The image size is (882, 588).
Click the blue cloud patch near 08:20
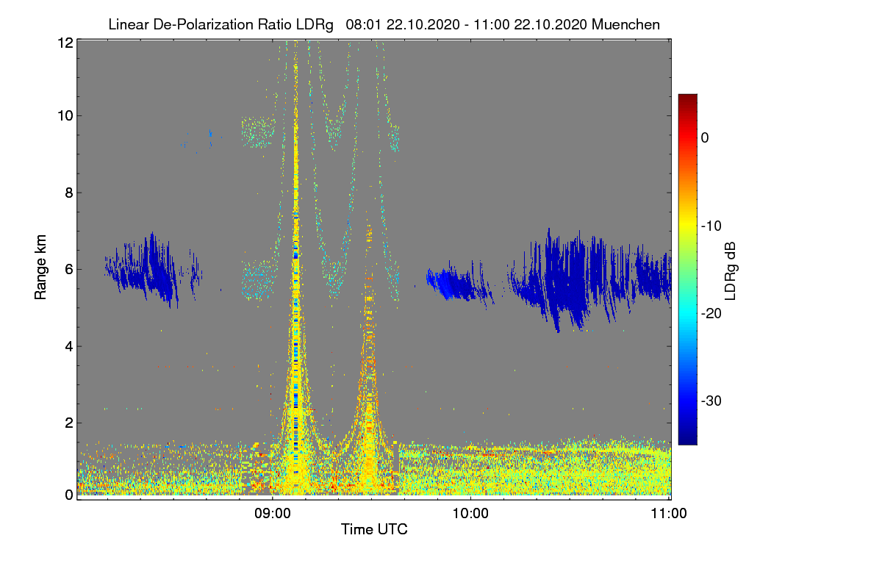coord(147,270)
